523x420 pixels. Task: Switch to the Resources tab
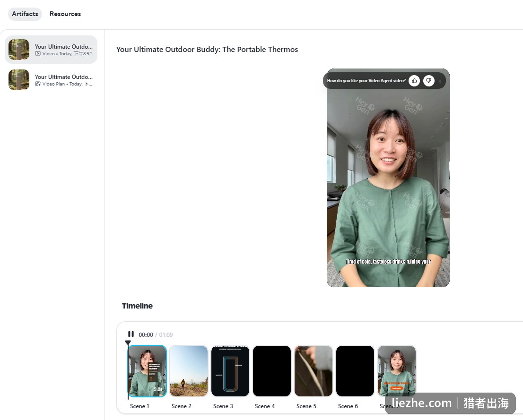tap(65, 14)
